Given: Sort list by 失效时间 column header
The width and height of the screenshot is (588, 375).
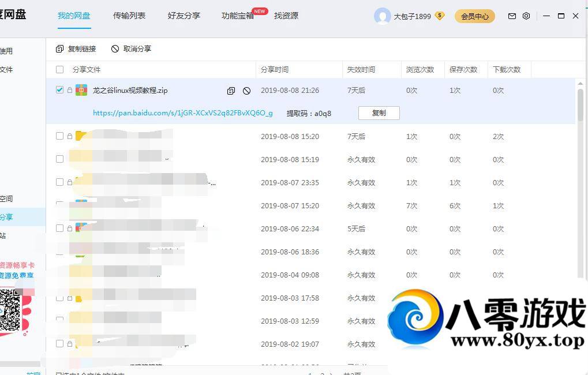Looking at the screenshot, I should [361, 70].
